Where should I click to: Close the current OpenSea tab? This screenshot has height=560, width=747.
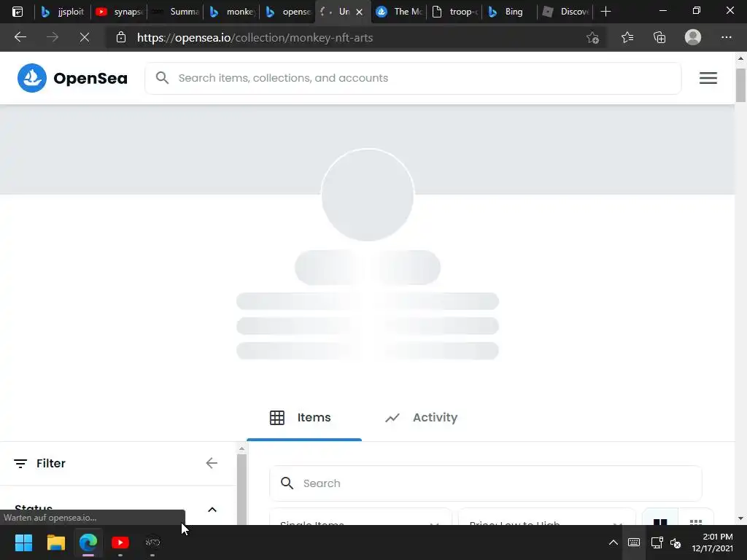(x=359, y=12)
